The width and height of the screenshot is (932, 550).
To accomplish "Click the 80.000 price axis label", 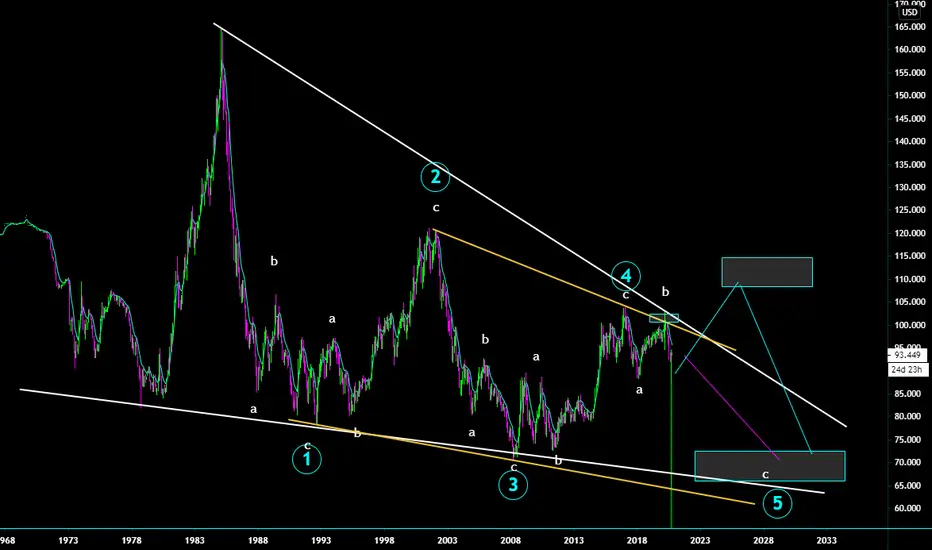I will pos(910,416).
